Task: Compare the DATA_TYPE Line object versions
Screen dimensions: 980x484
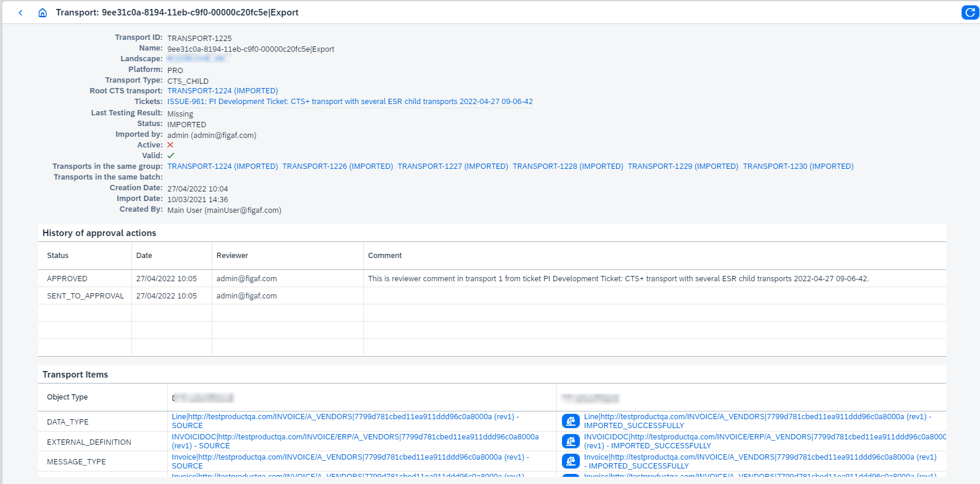Action: [x=571, y=422]
